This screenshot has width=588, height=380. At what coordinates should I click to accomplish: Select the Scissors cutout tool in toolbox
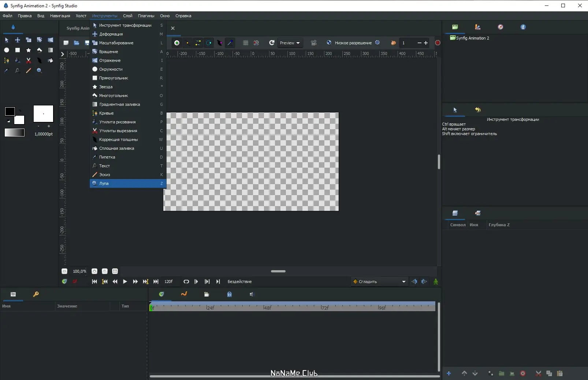(x=29, y=60)
